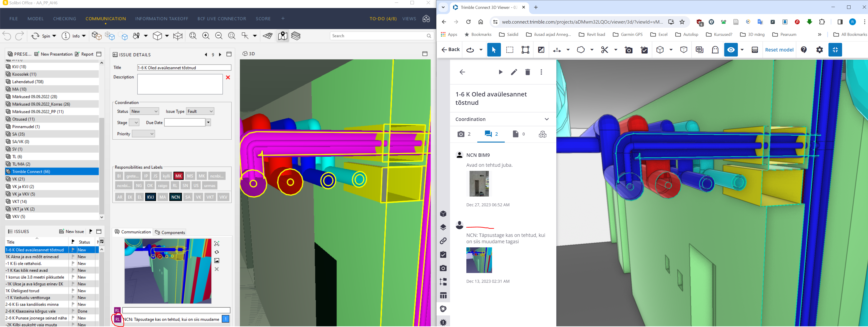The height and width of the screenshot is (327, 868).
Task: Click the floor grid icon in Solibri toolbar
Action: tap(268, 36)
